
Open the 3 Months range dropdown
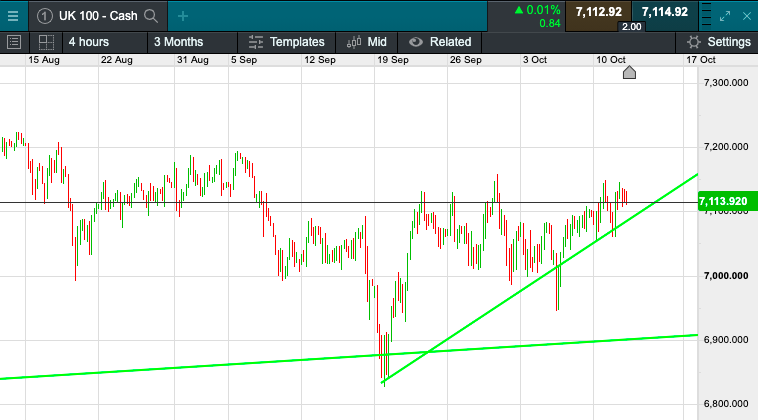(x=178, y=42)
